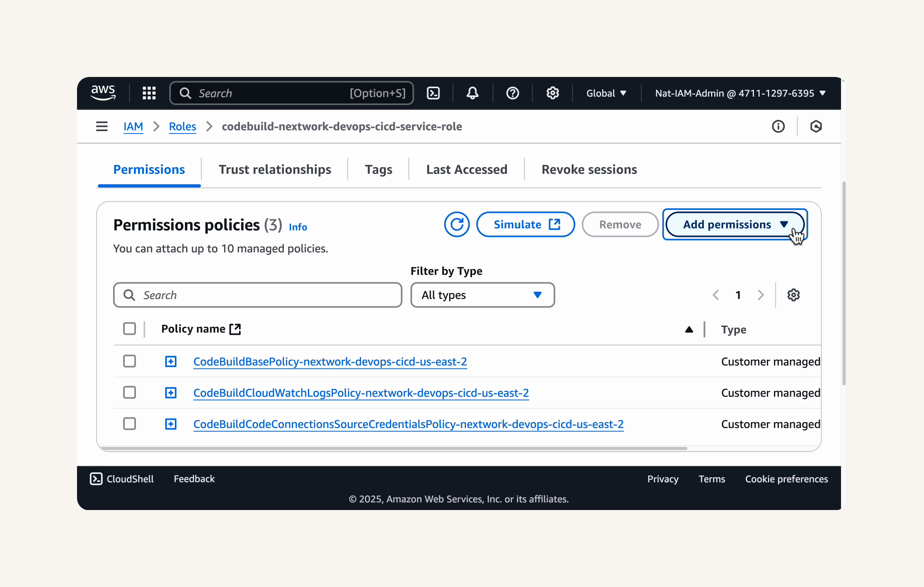Viewport: 924px width, 587px height.
Task: Open the Nat-IAM-Admin account menu
Action: click(740, 93)
